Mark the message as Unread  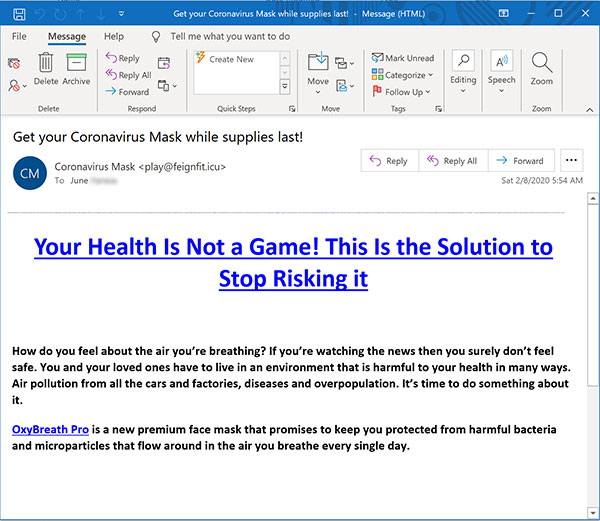click(x=403, y=58)
